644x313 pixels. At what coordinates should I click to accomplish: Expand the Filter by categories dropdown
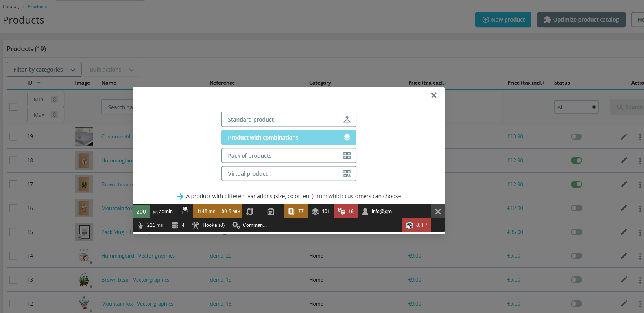44,70
